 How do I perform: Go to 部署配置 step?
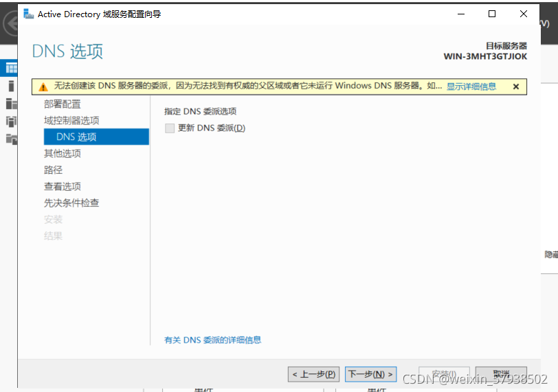(63, 104)
